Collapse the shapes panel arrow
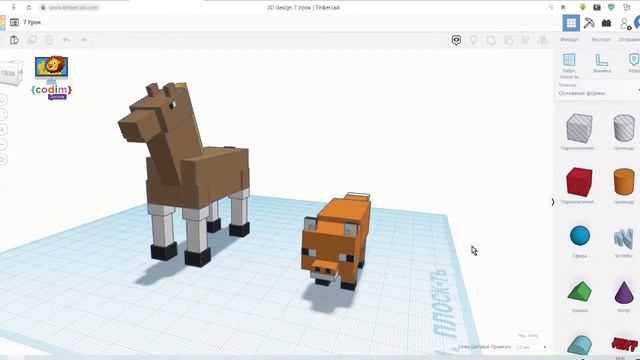Screen dimensions: 640x360 (x=553, y=202)
